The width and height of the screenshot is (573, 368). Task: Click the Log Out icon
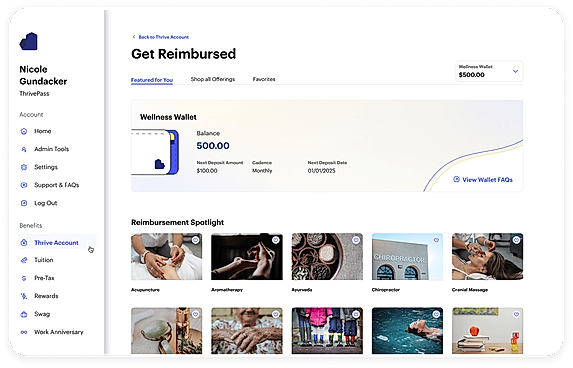point(24,203)
